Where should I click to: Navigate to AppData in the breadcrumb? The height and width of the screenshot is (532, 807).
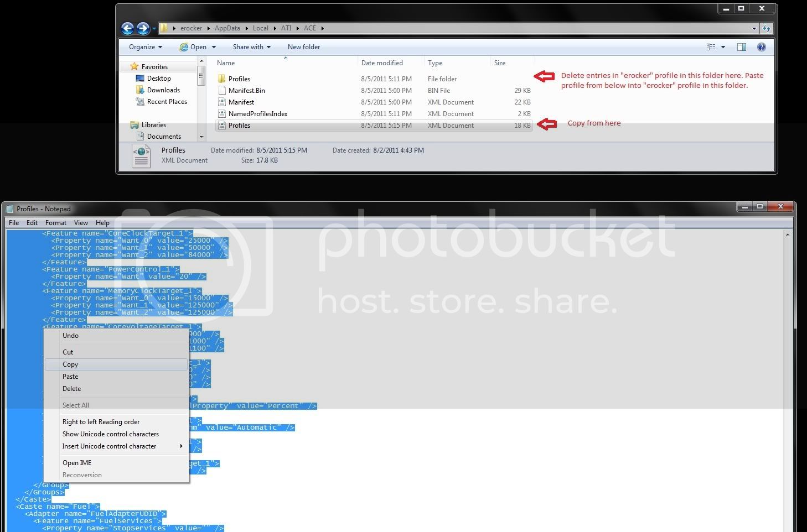227,28
